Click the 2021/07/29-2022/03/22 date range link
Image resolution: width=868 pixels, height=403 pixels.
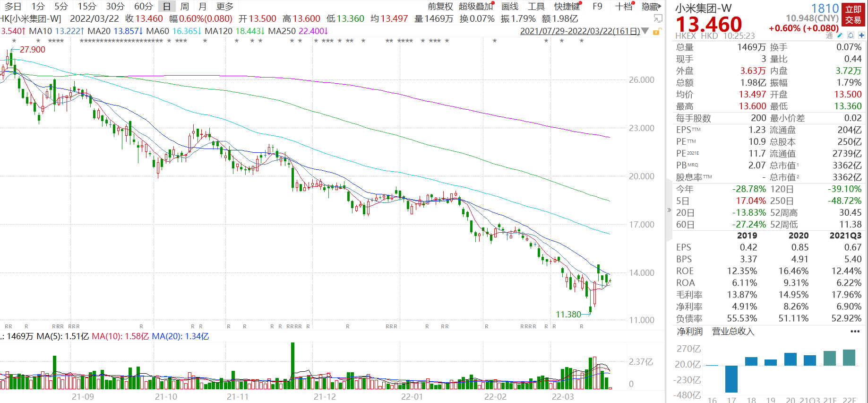(580, 31)
